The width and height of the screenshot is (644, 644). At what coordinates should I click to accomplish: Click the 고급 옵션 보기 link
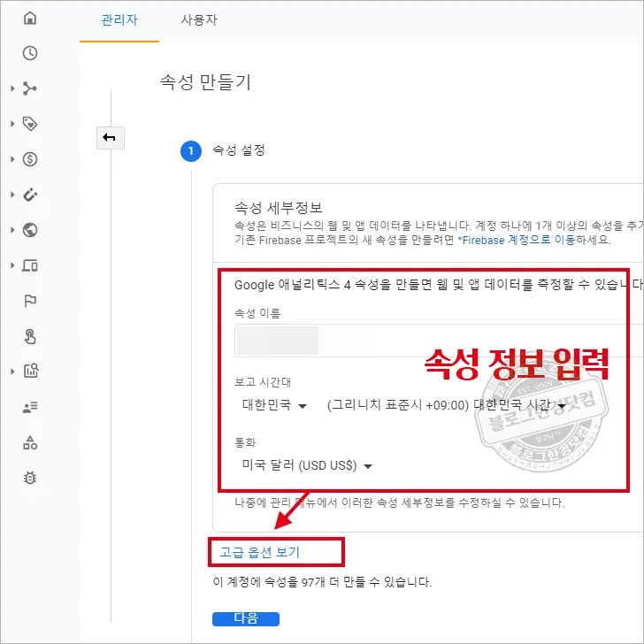coord(260,552)
